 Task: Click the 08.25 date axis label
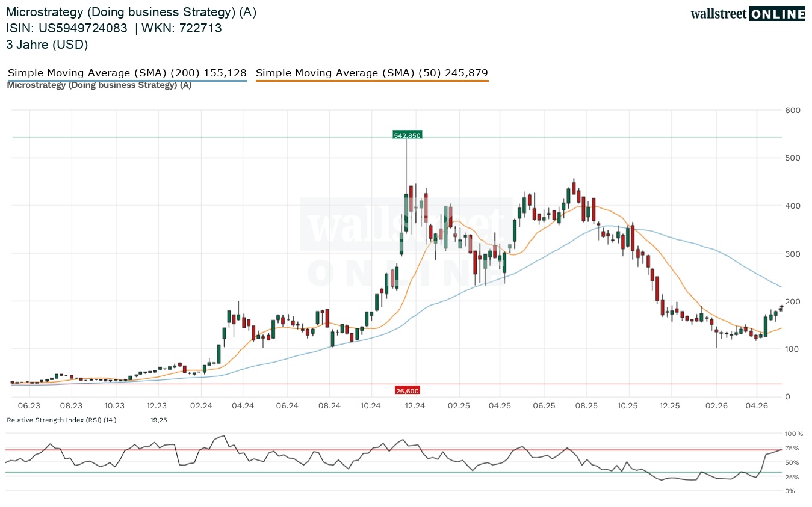point(586,406)
